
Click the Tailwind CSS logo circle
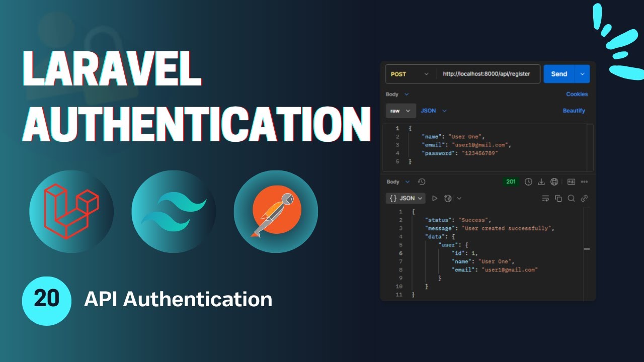tap(174, 212)
